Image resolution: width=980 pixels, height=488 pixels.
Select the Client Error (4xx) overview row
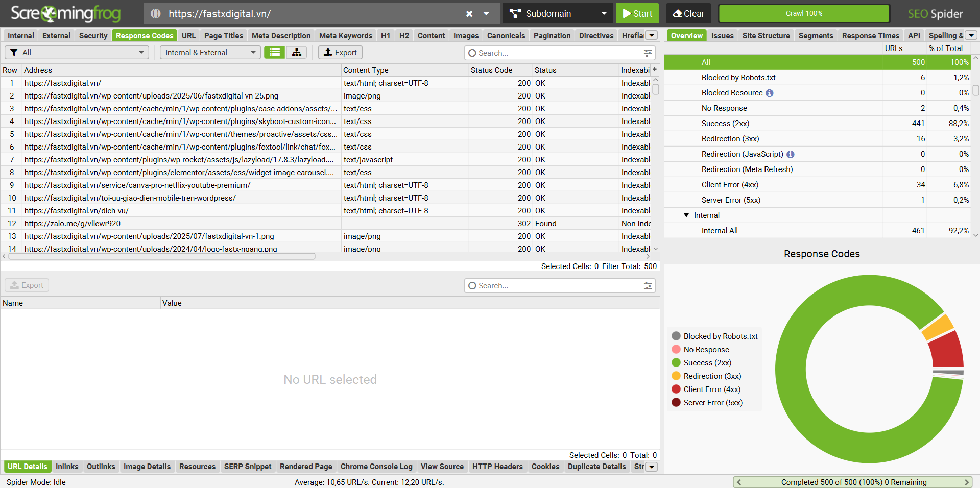click(x=817, y=185)
